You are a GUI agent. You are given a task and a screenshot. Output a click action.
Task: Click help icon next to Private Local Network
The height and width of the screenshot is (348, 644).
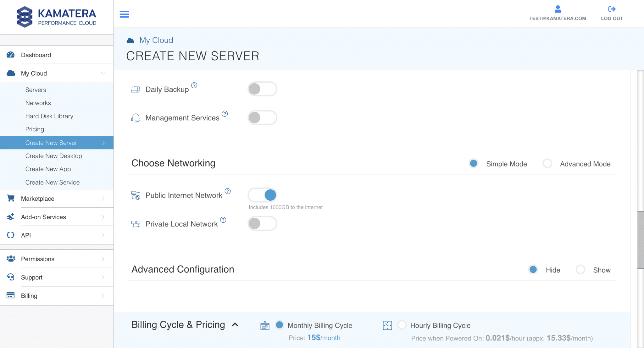pyautogui.click(x=223, y=220)
